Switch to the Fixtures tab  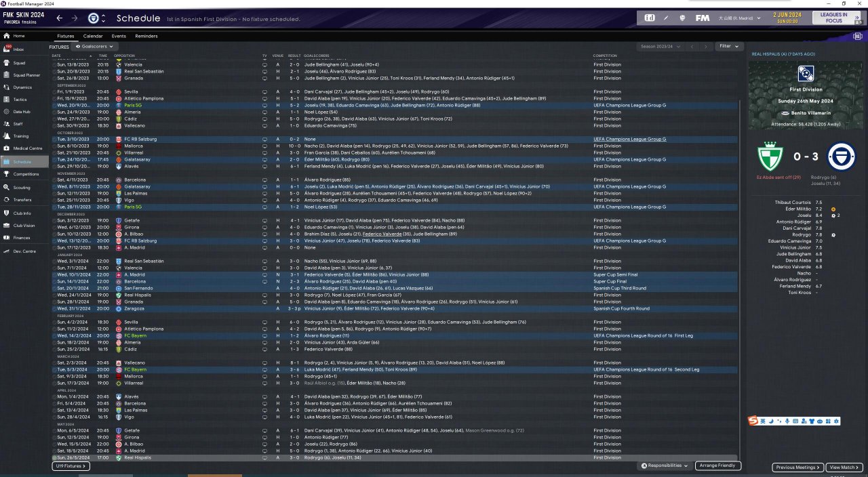pos(66,36)
